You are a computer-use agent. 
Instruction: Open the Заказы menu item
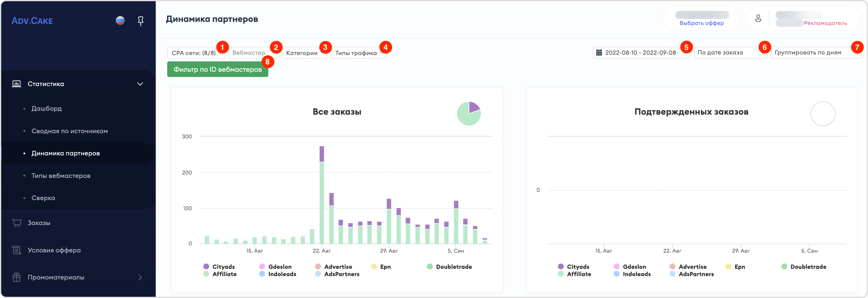(x=39, y=223)
